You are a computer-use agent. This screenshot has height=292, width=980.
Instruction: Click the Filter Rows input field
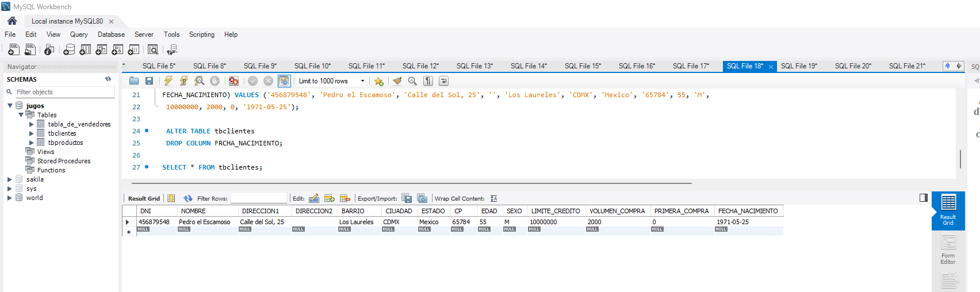pos(259,198)
